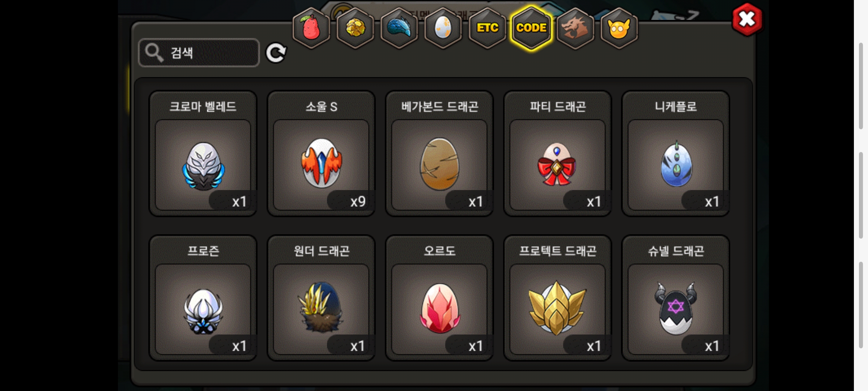868x391 pixels.
Task: Click the refresh arrow icon
Action: point(276,53)
